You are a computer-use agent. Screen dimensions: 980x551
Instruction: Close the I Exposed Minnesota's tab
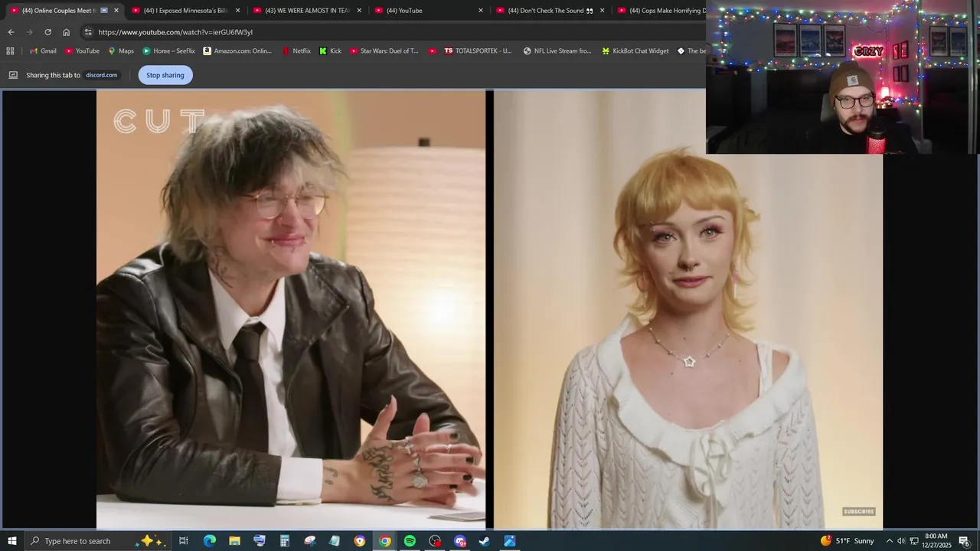click(237, 11)
